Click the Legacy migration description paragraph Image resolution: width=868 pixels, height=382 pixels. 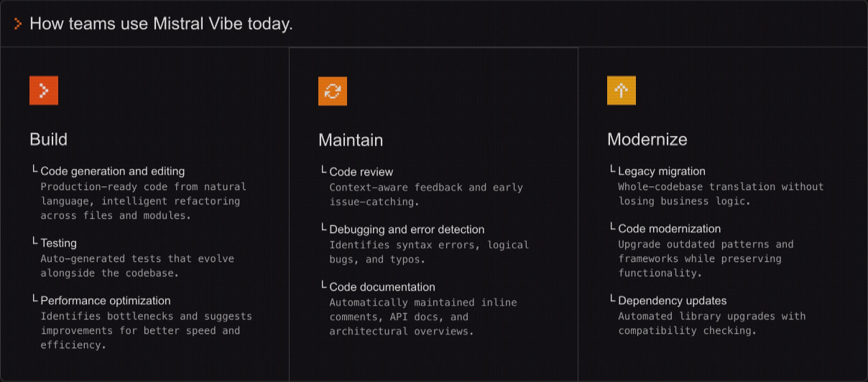721,194
